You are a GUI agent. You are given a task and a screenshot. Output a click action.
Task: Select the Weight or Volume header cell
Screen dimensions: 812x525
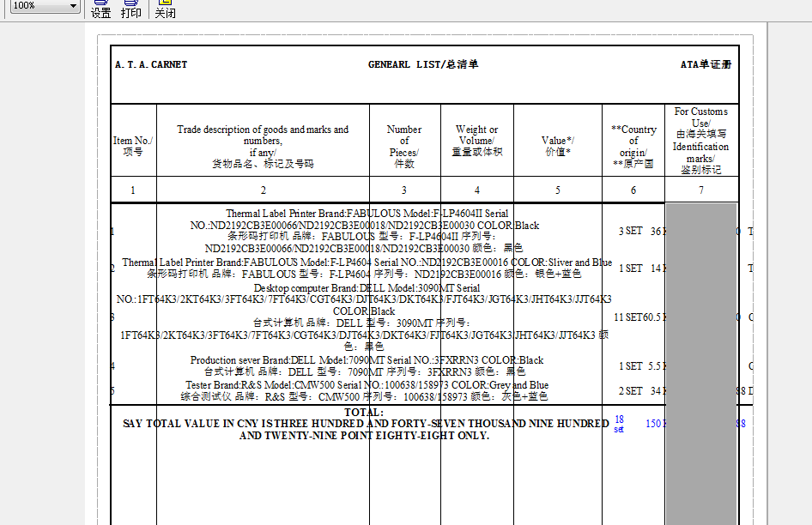[476, 141]
